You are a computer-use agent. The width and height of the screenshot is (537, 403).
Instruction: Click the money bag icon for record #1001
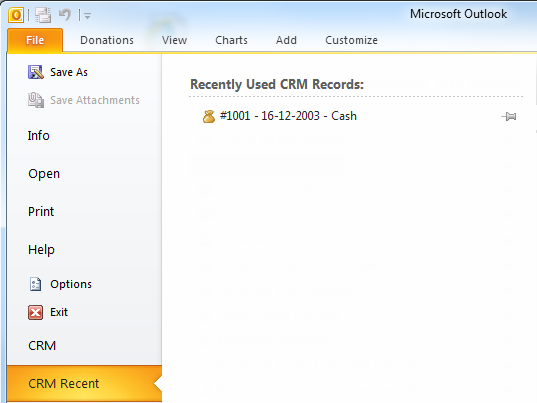(209, 116)
